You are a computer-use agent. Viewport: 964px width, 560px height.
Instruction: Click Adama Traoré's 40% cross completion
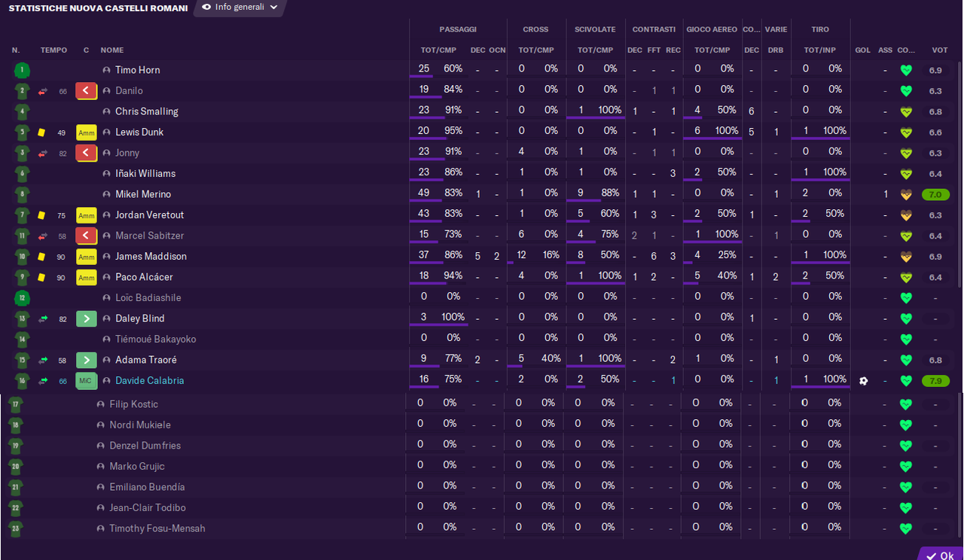point(551,358)
